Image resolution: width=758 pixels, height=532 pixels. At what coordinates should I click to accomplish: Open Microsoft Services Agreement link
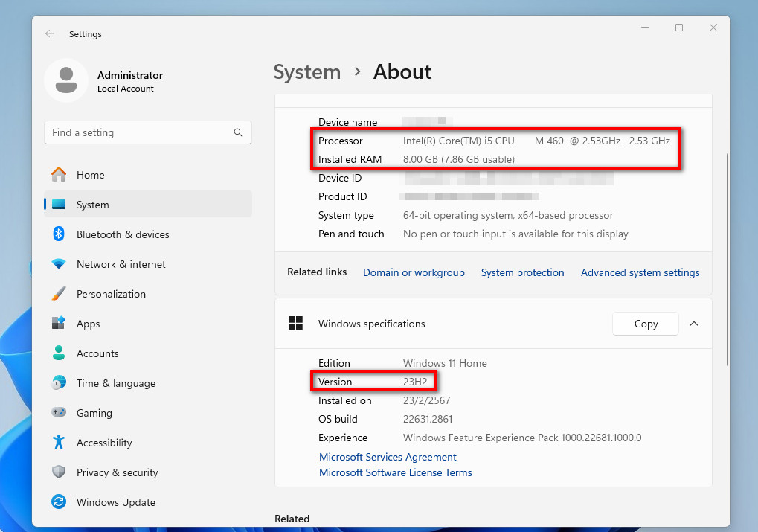(x=388, y=457)
